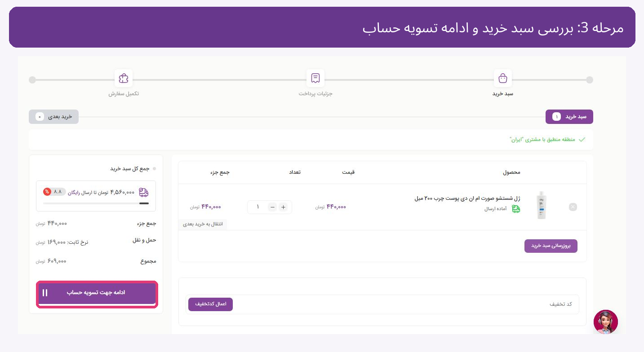This screenshot has height=352, width=644.
Task: Click the بروزرسانی سبد خرید button
Action: click(551, 246)
